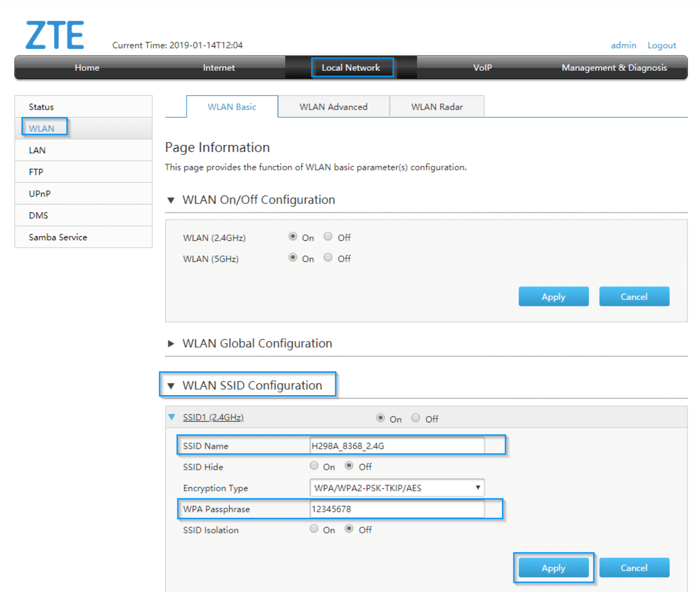Image resolution: width=700 pixels, height=594 pixels.
Task: Turn off WLAN (5GHz) radio
Action: click(328, 258)
